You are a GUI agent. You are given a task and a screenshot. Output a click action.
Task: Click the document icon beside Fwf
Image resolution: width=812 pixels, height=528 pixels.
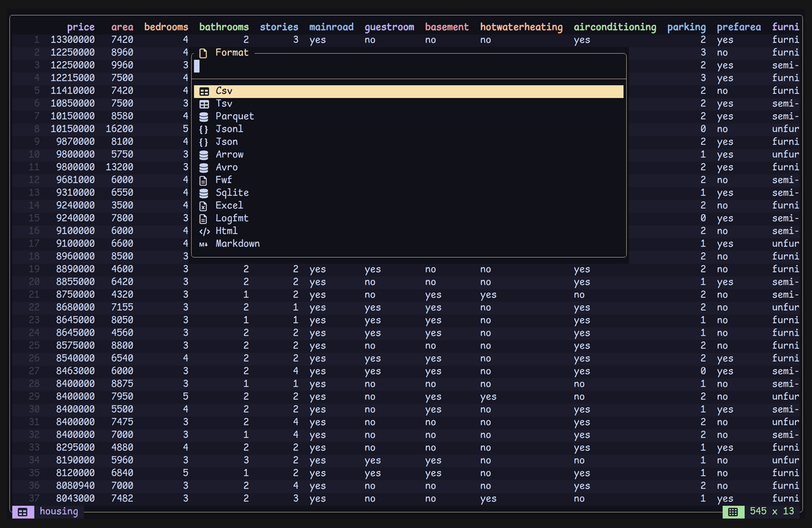[204, 181]
